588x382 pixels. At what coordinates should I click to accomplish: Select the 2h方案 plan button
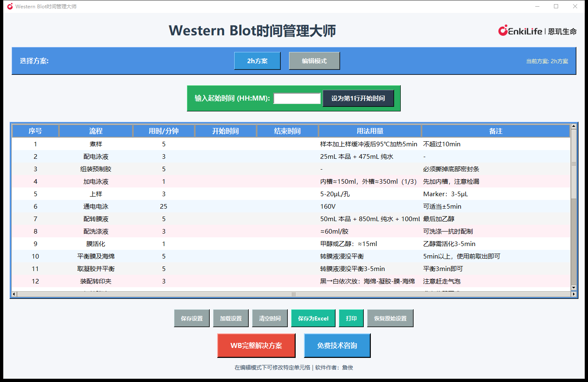pyautogui.click(x=257, y=61)
